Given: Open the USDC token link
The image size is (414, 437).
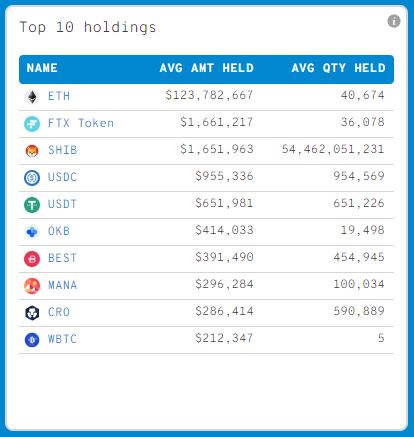Looking at the screenshot, I should [x=63, y=177].
